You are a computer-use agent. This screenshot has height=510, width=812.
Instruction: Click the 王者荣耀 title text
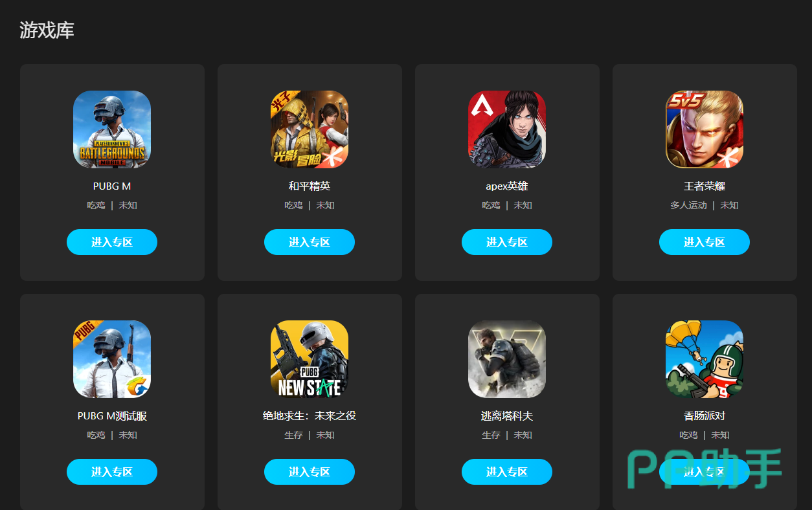click(x=705, y=186)
